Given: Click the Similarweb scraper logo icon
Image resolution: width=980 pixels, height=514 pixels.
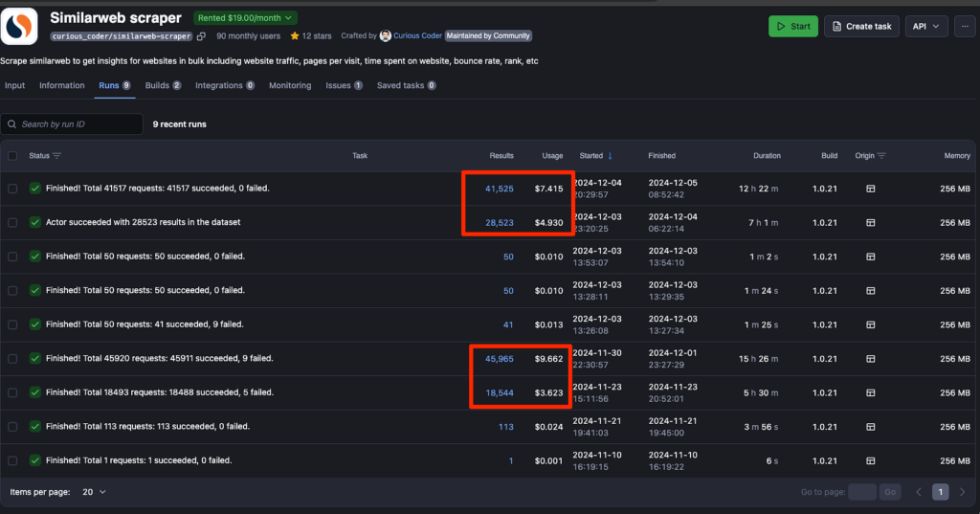Looking at the screenshot, I should point(21,26).
